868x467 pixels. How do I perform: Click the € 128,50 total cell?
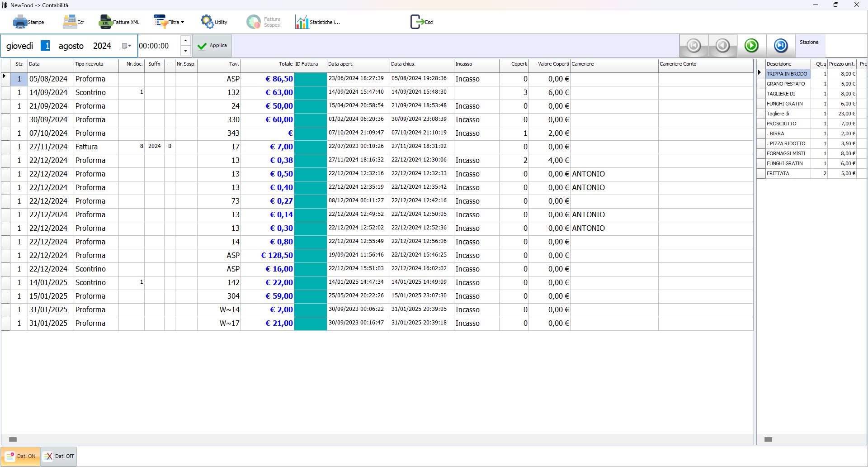tap(268, 255)
